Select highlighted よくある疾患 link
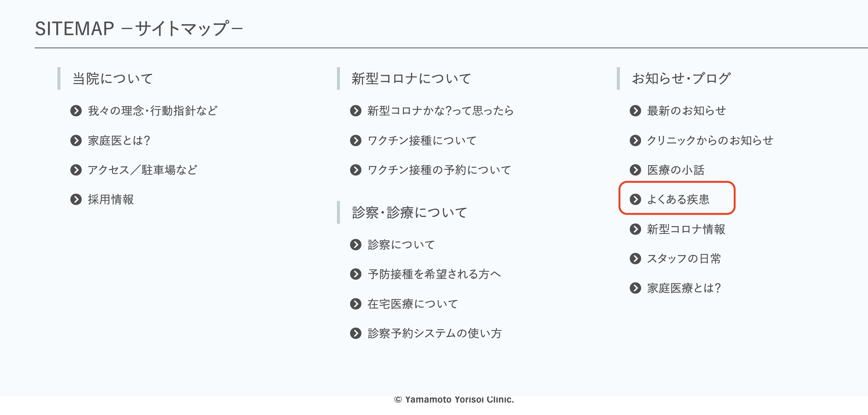 [678, 200]
